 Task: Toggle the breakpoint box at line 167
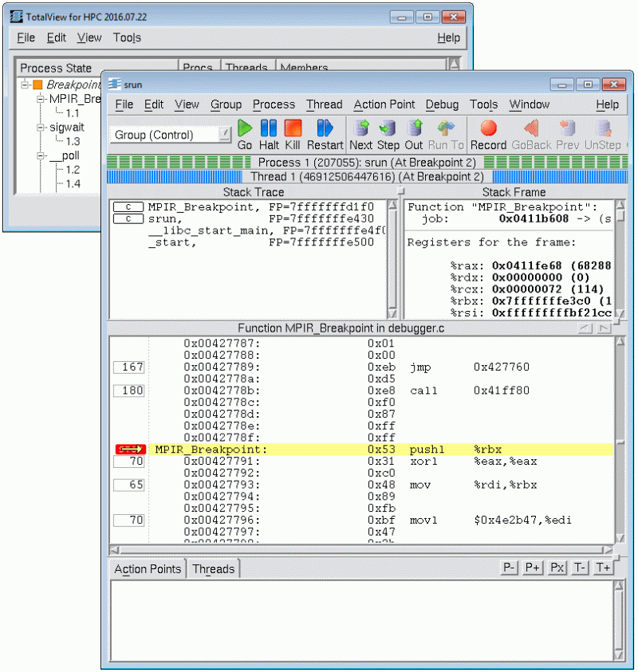click(x=128, y=367)
